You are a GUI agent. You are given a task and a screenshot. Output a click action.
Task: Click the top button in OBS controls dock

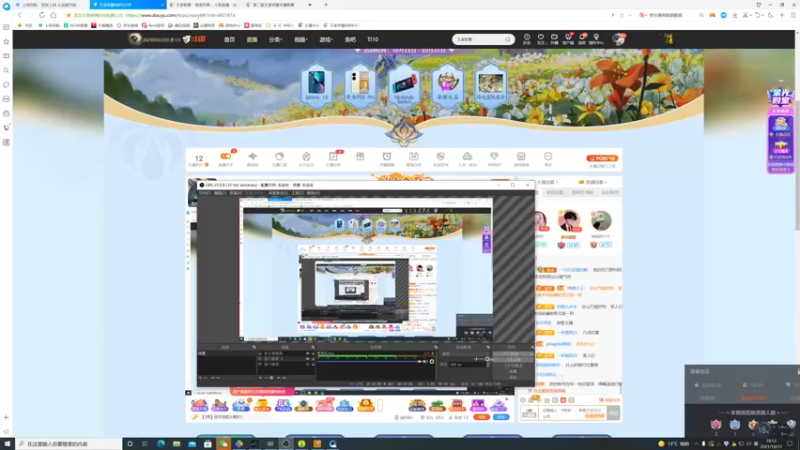[513, 354]
